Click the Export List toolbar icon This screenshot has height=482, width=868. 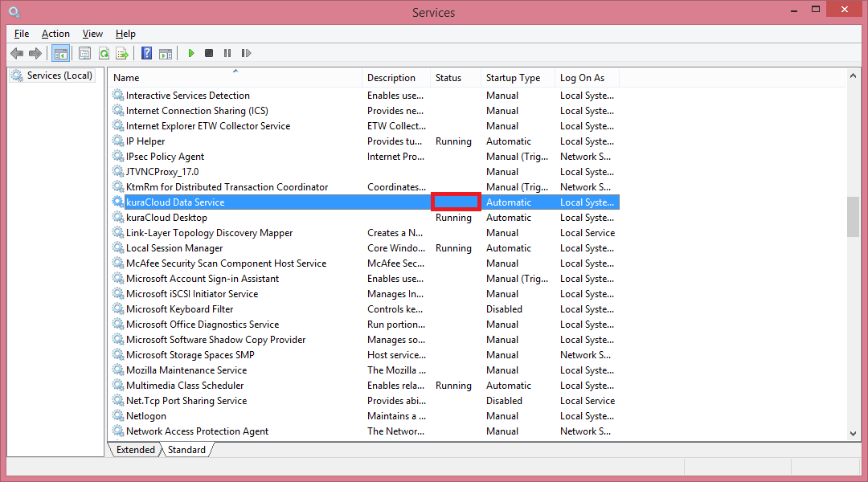(122, 53)
